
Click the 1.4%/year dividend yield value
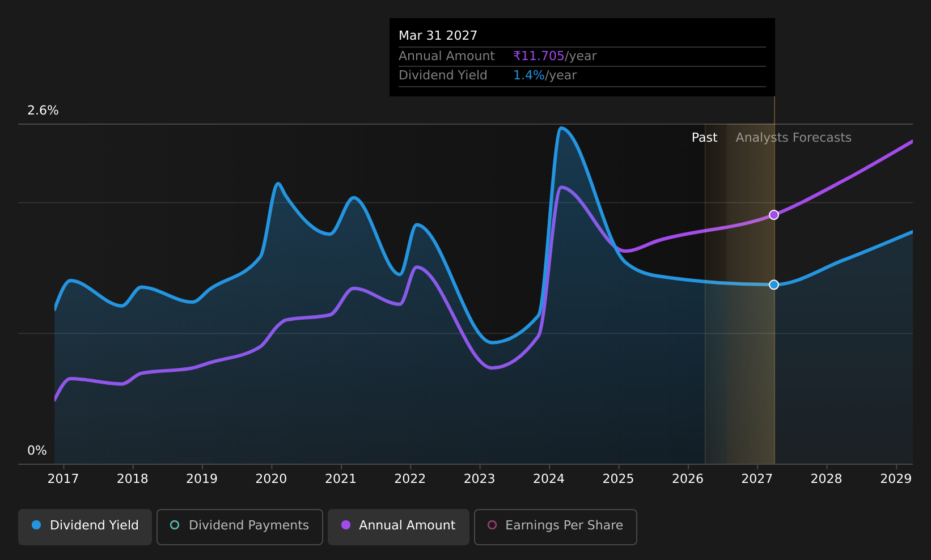(x=544, y=75)
